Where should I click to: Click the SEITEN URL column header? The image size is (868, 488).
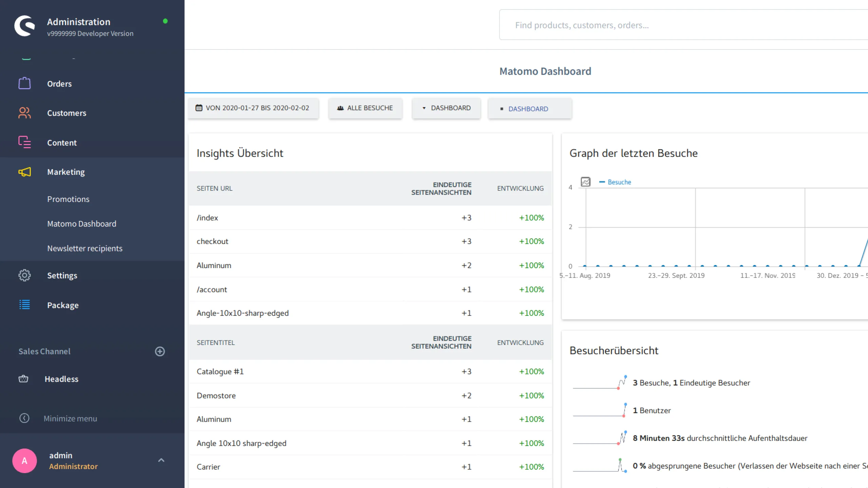(x=214, y=188)
